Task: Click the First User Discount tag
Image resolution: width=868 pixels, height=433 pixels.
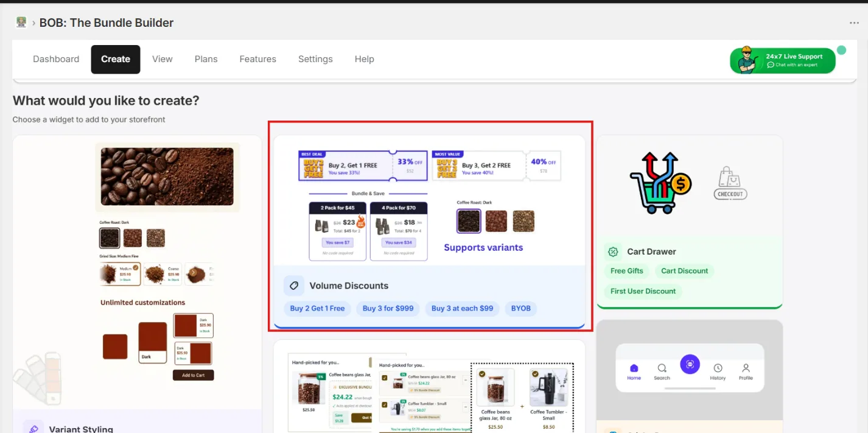Action: coord(643,291)
